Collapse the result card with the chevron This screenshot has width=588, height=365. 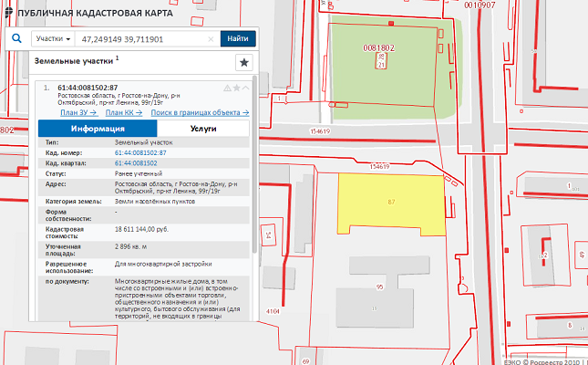tap(245, 88)
